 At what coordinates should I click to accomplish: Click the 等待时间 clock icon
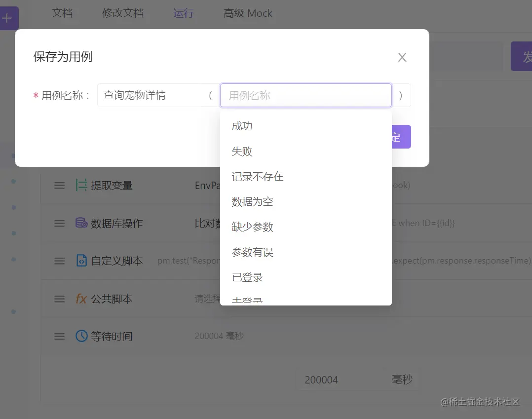(x=81, y=336)
